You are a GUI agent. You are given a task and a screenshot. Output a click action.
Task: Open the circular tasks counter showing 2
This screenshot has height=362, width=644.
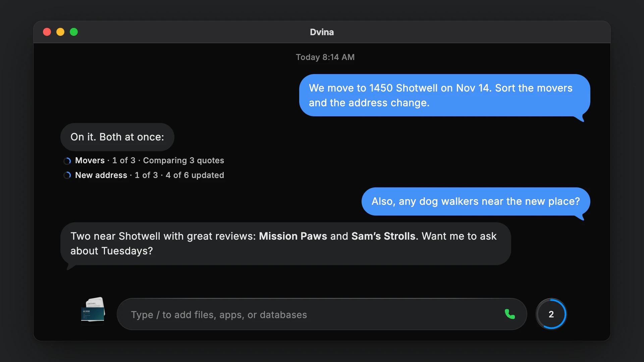(551, 314)
